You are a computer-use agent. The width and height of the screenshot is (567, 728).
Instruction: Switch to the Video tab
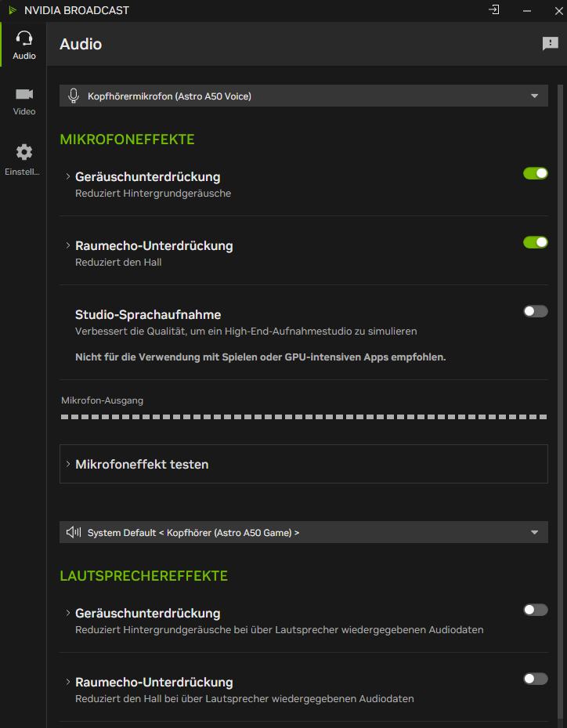point(23,101)
